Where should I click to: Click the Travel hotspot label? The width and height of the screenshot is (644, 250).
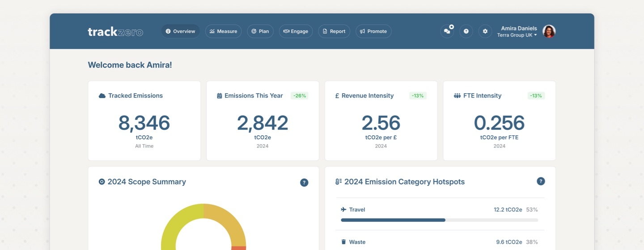pyautogui.click(x=357, y=210)
